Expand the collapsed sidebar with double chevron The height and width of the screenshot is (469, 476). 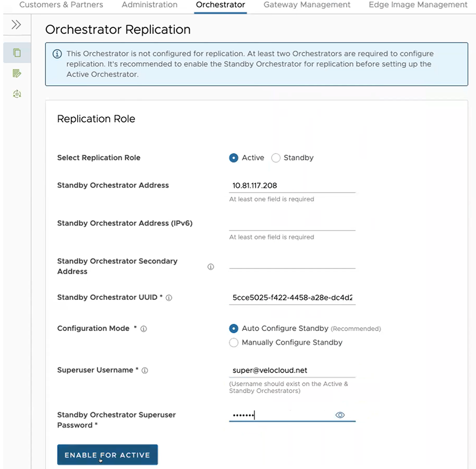(x=16, y=25)
